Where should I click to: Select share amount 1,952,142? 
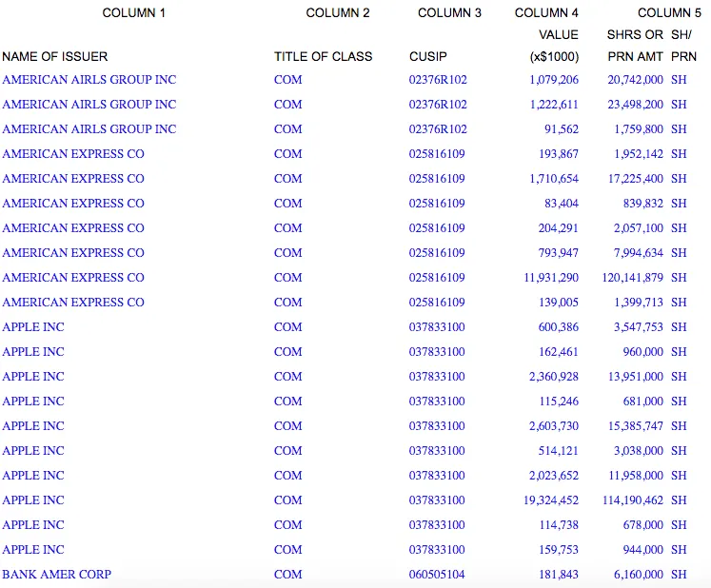(x=639, y=154)
